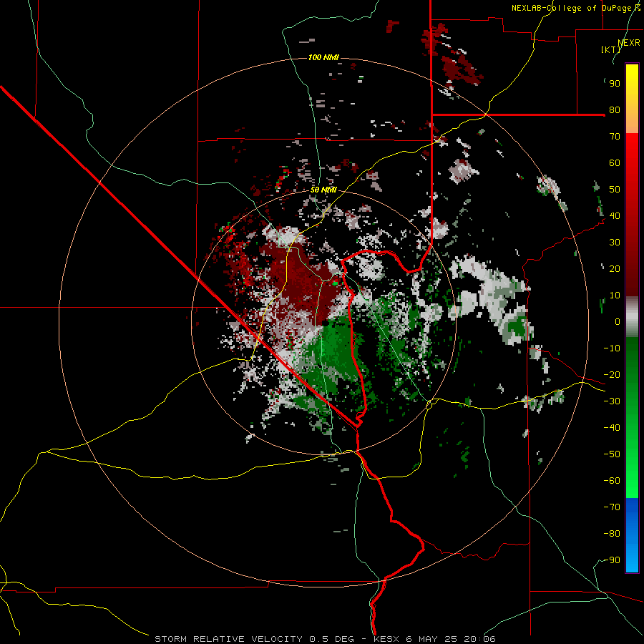Click the 6 MAY 25 date in the caption

(x=431, y=639)
